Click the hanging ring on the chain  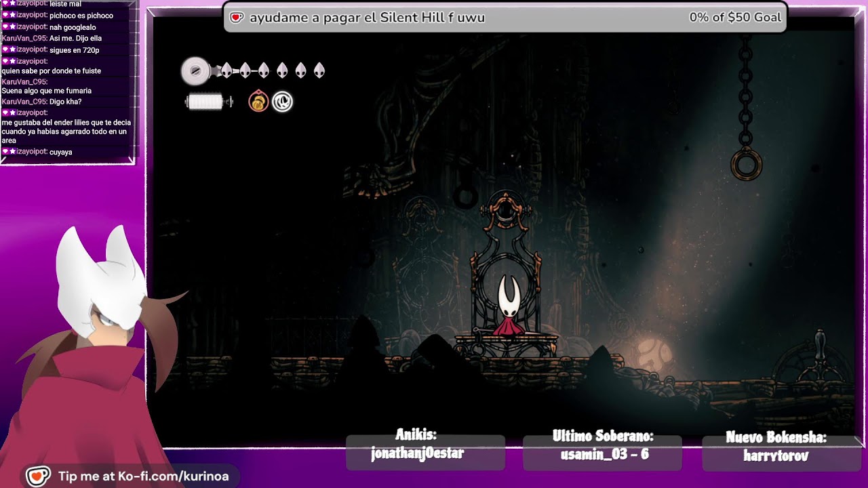click(746, 164)
